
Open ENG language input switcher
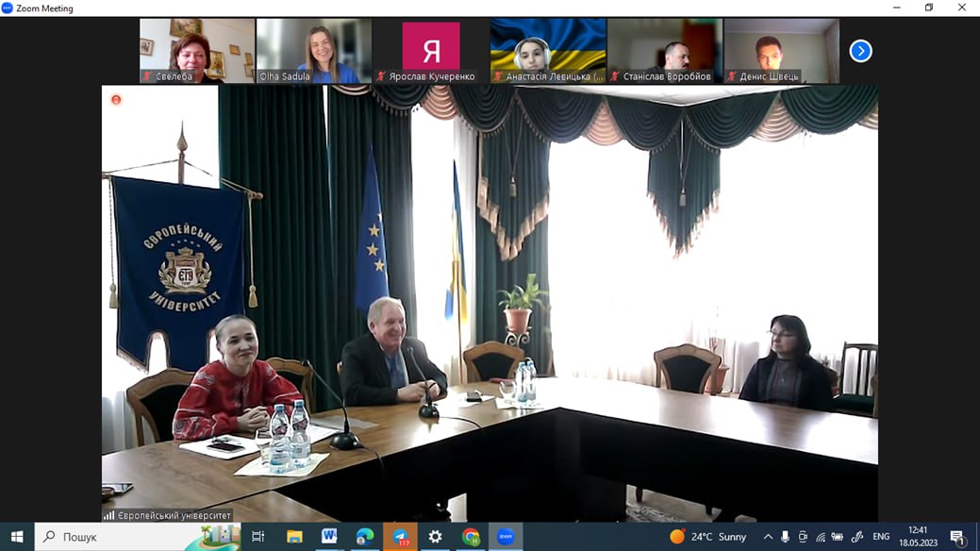(x=881, y=537)
